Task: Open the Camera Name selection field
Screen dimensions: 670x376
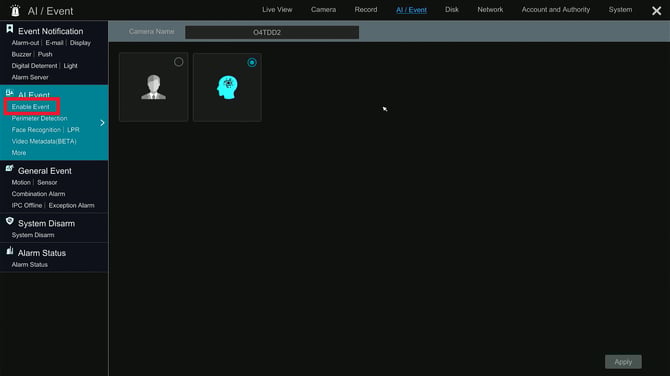Action: click(x=272, y=32)
